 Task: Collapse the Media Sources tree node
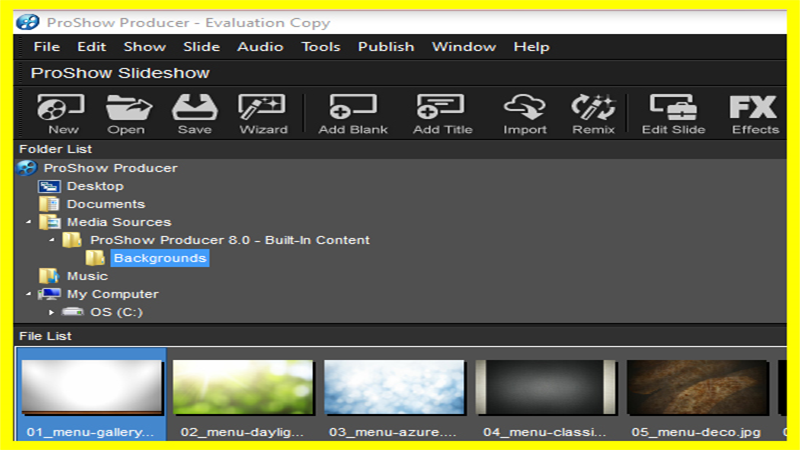pos(29,222)
